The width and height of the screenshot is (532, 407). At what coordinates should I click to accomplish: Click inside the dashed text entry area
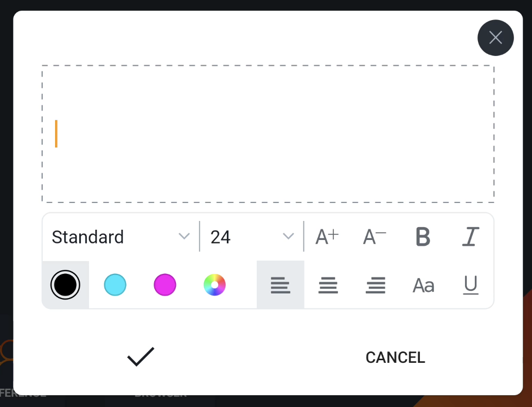coord(268,133)
